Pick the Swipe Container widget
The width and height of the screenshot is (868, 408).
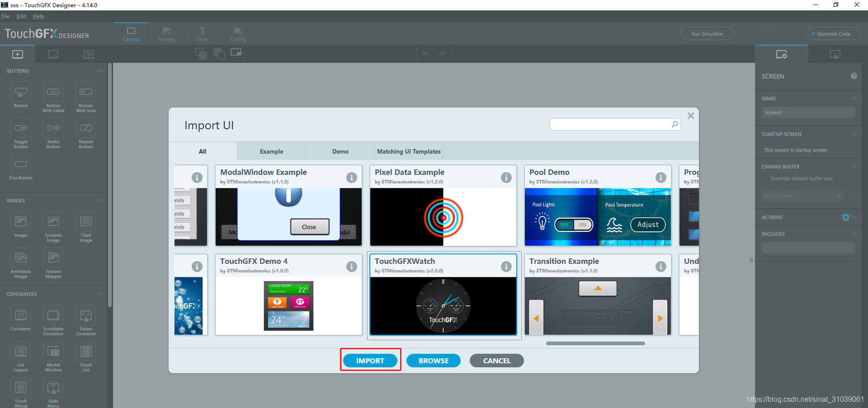pos(86,315)
